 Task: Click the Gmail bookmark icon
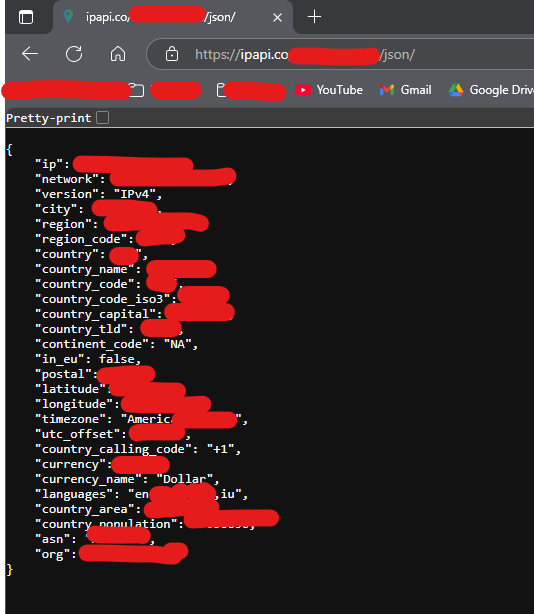387,90
